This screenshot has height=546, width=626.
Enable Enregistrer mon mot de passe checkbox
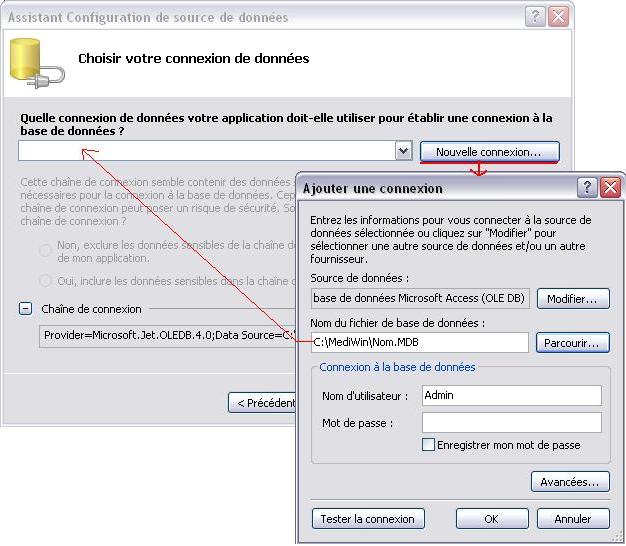(x=428, y=445)
